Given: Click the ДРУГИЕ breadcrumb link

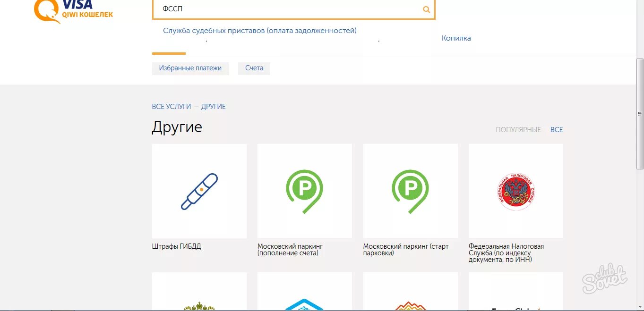Looking at the screenshot, I should point(214,107).
